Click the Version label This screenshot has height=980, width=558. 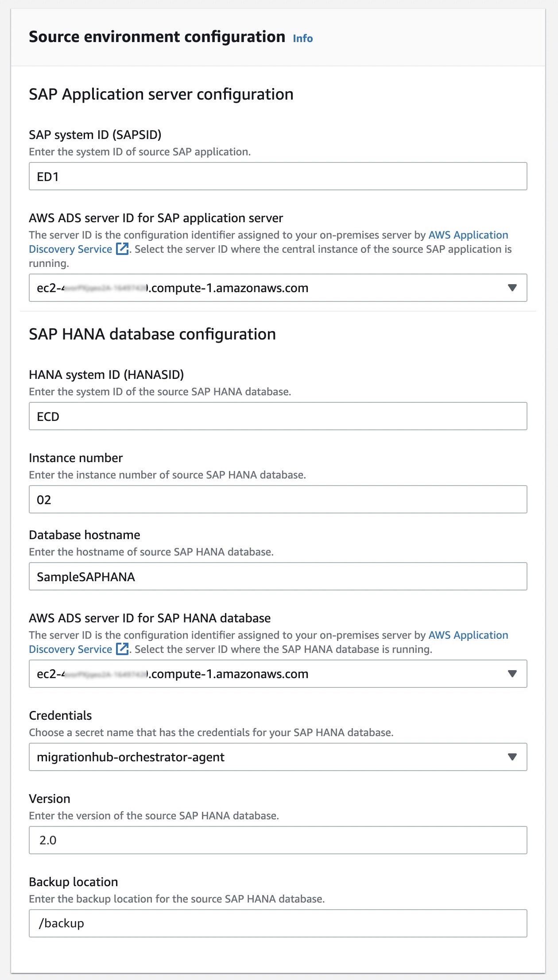click(50, 799)
